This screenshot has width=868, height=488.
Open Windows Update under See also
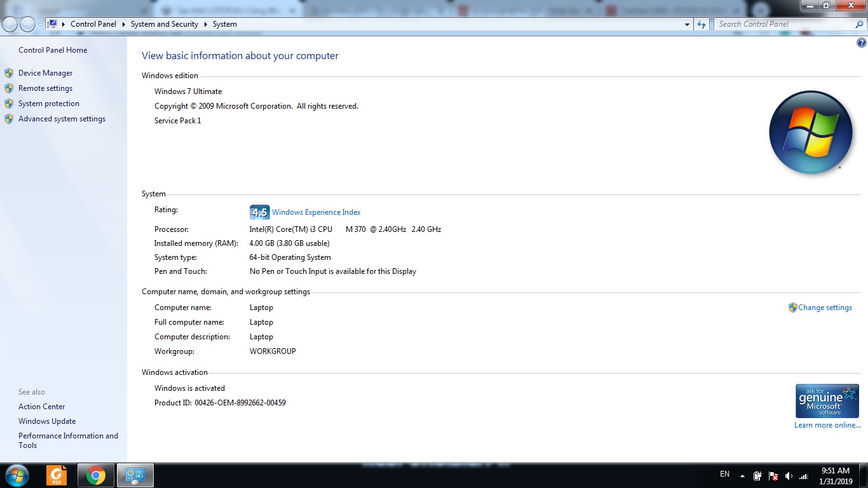(x=47, y=421)
